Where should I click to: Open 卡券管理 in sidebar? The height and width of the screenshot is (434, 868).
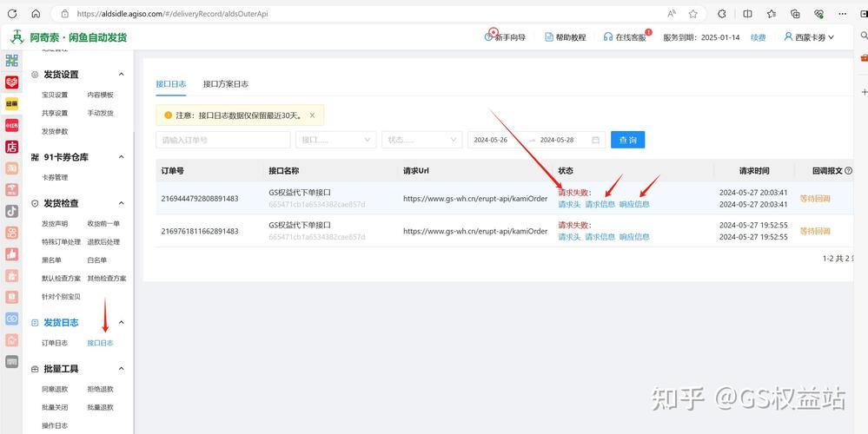tap(55, 177)
